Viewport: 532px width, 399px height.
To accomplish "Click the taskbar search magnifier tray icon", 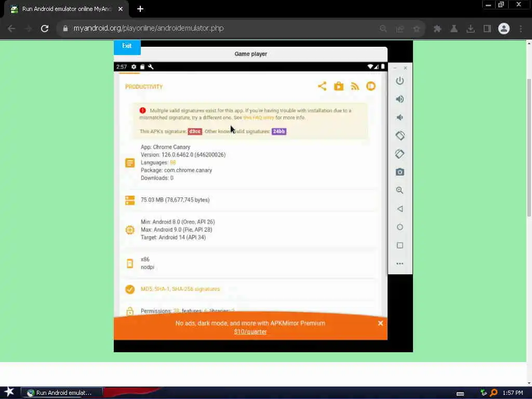I will tap(494, 393).
